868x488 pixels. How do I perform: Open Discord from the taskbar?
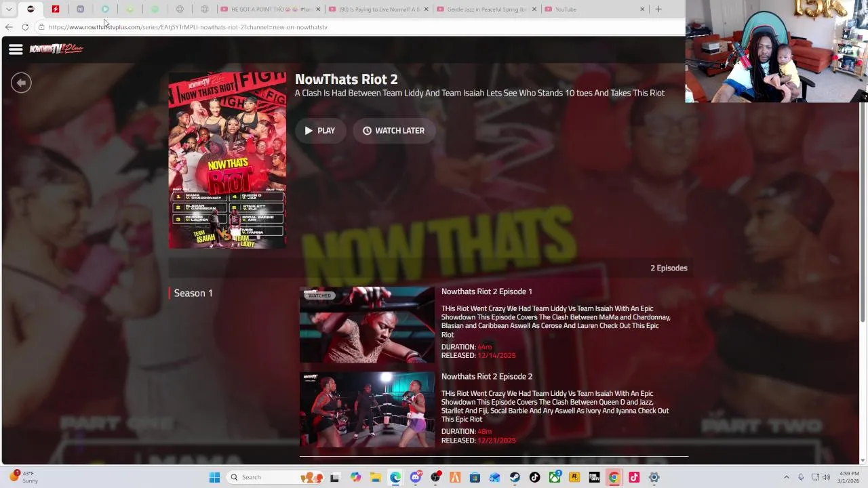pyautogui.click(x=416, y=477)
